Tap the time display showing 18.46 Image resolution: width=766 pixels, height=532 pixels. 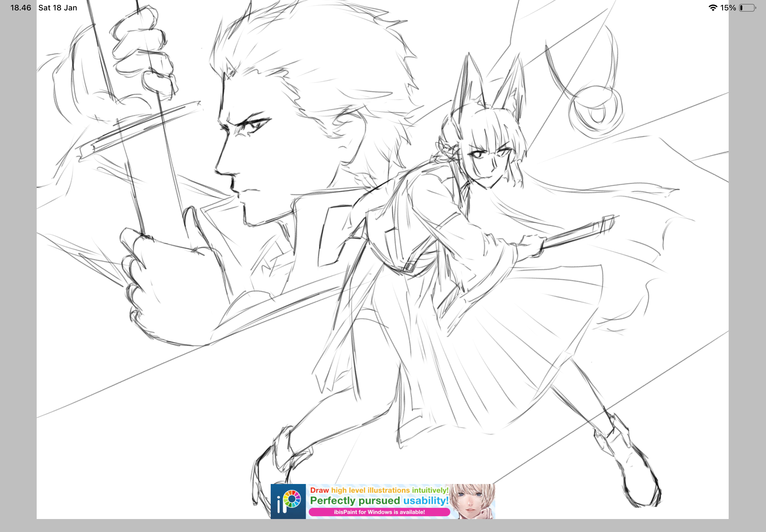click(19, 7)
